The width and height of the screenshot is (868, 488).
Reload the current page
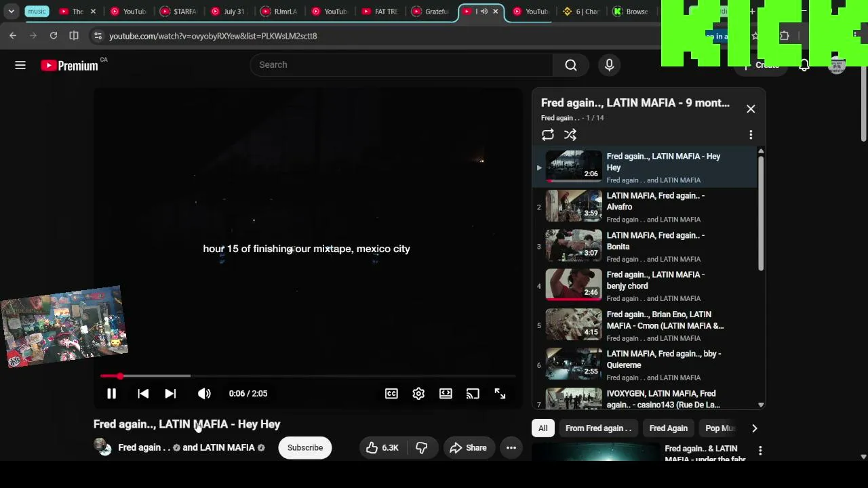54,36
